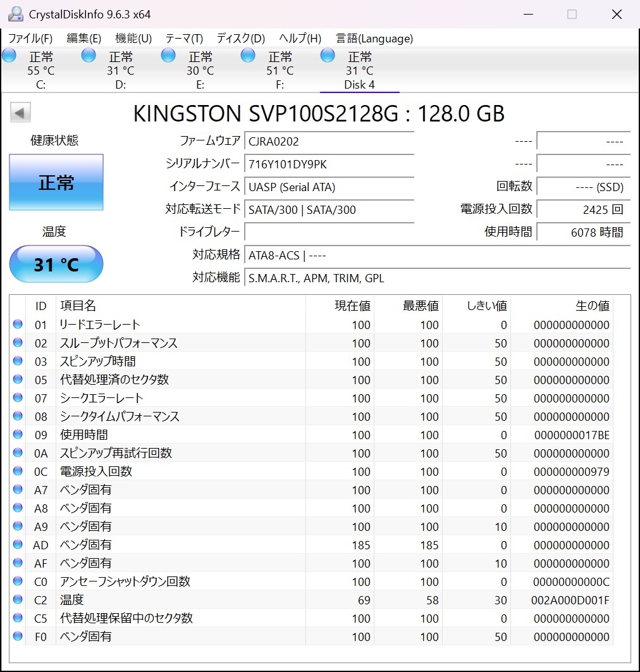Switch to the F: drive tab showing 51 °C
Viewport: 640px width, 672px height.
coord(280,70)
